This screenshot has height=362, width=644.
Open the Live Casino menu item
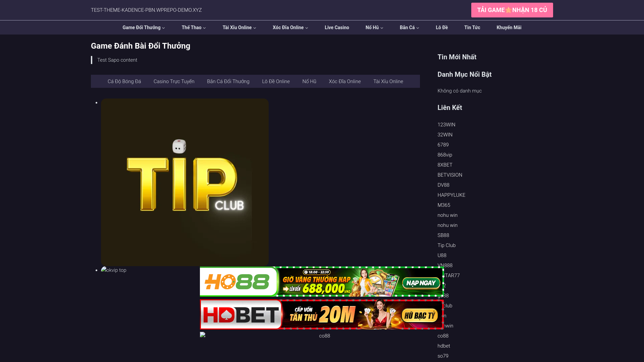(337, 27)
